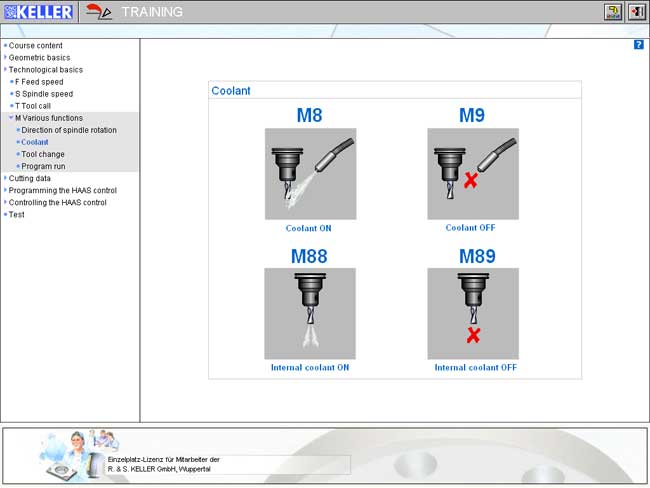Open the Tool change topic
Viewport: 650px width, 488px height.
(x=43, y=154)
